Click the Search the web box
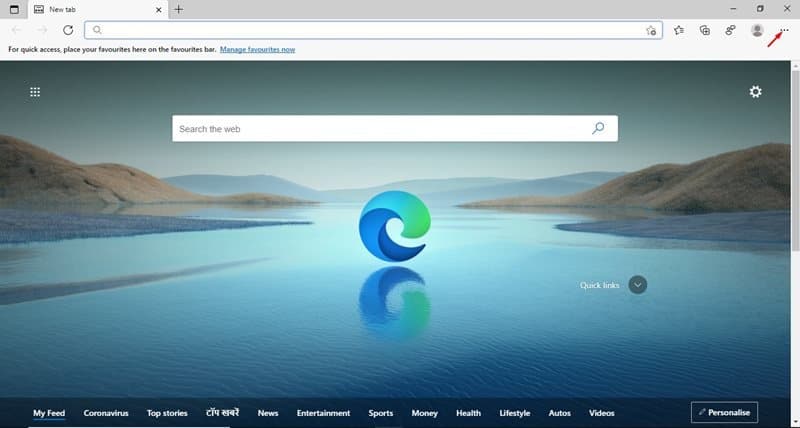Viewport: 800px width, 428px height. click(x=395, y=129)
